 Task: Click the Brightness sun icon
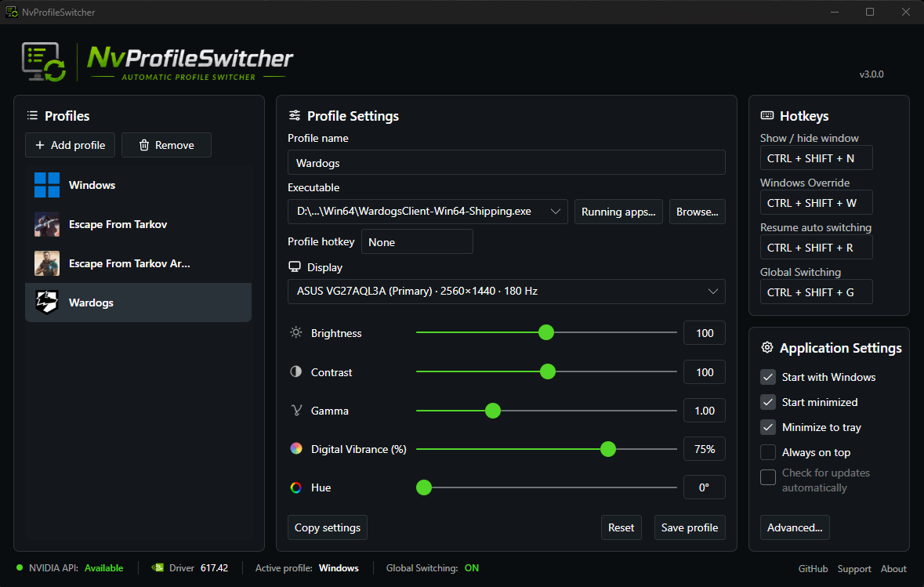pyautogui.click(x=295, y=332)
